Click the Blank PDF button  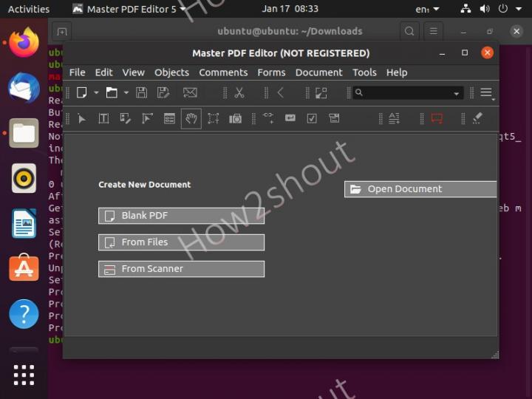(181, 216)
